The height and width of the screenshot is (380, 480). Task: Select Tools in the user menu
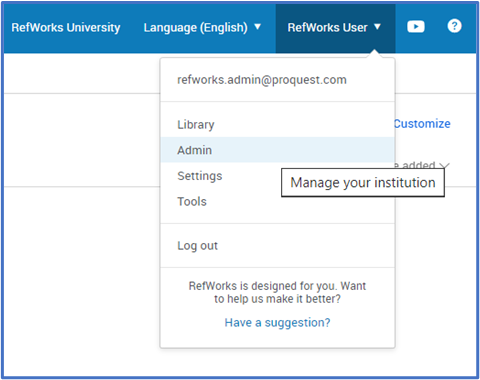[277, 201]
